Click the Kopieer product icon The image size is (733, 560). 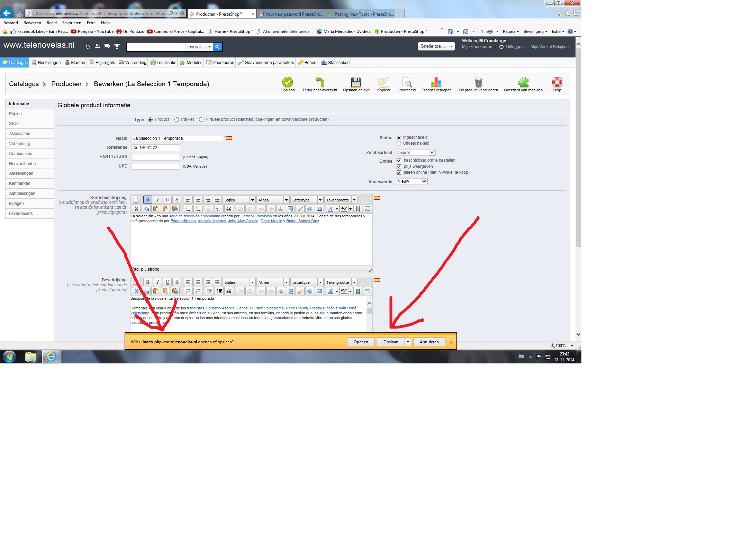(x=383, y=82)
